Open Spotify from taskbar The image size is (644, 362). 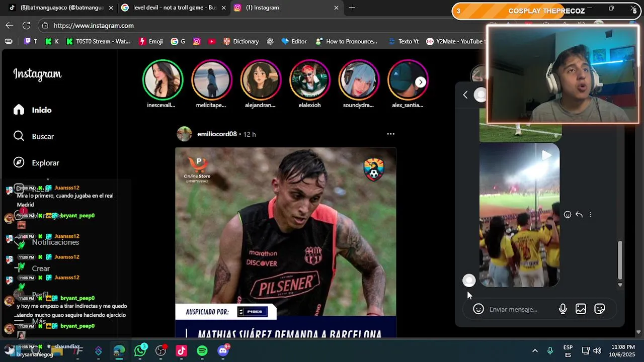202,351
